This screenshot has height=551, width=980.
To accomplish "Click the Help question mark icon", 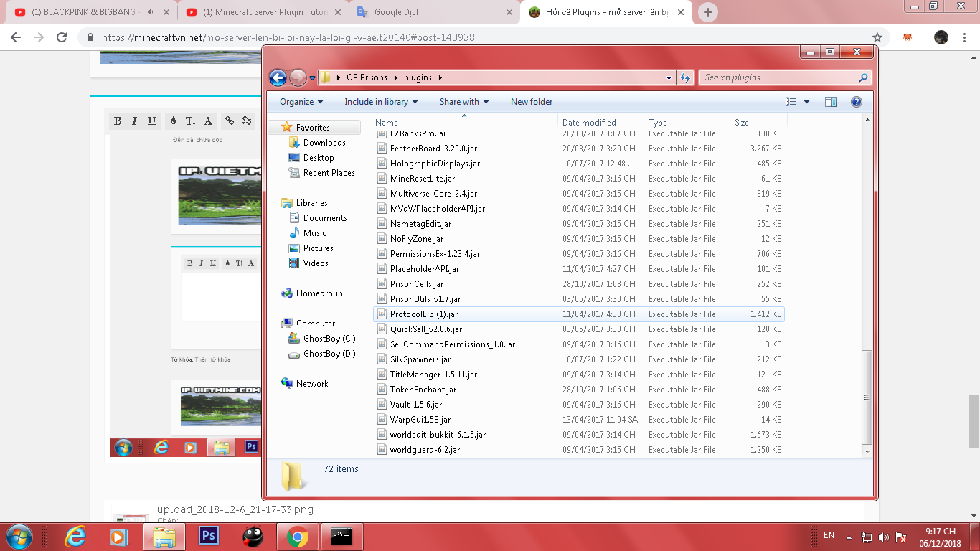I will [x=856, y=102].
